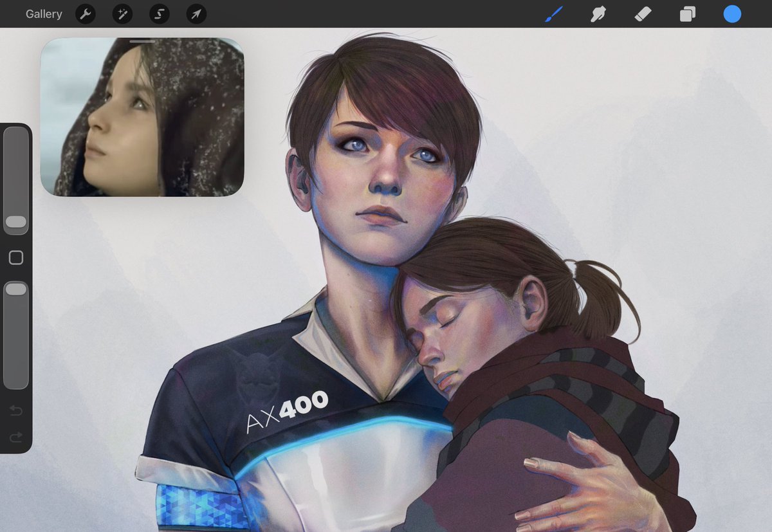Select the Brush tool
This screenshot has height=532, width=772.
[553, 14]
